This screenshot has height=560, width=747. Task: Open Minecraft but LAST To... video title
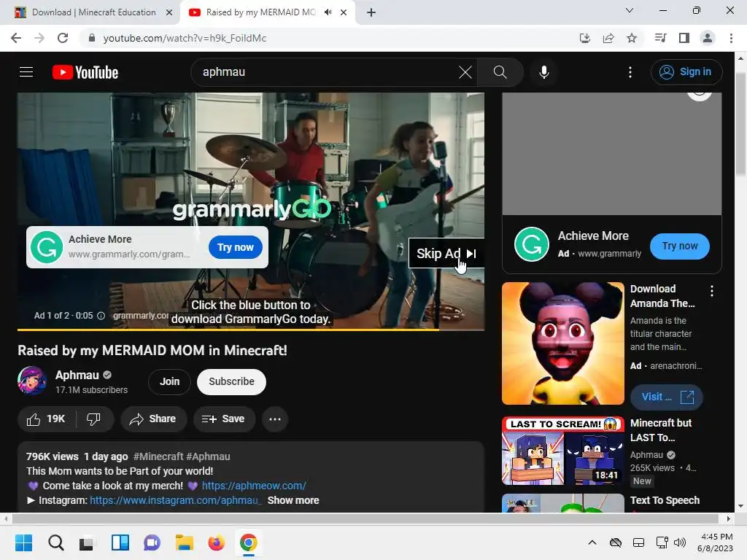[x=661, y=430]
